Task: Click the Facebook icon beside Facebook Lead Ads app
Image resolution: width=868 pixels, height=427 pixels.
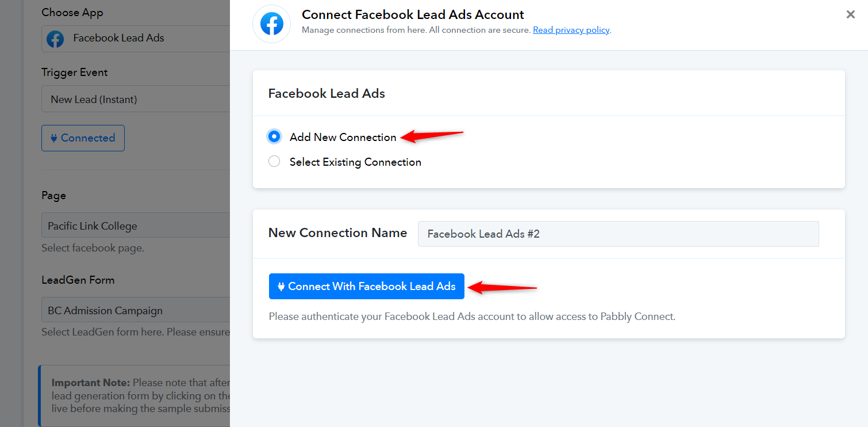Action: (x=55, y=39)
